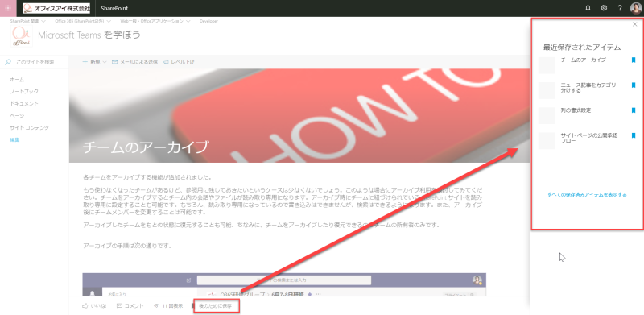
Task: Click the HOW TO banner image
Action: [299, 115]
